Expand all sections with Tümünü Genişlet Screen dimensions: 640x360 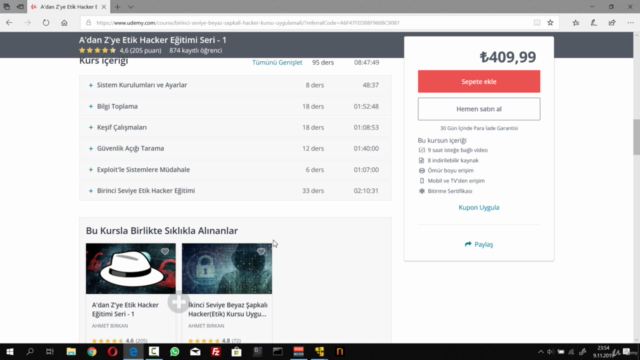[277, 62]
